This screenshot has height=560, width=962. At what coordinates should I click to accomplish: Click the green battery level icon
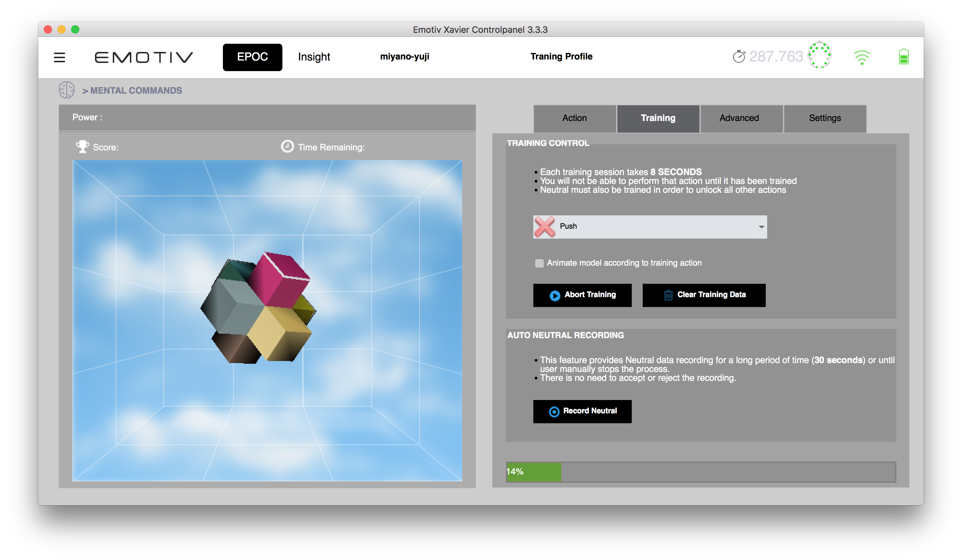click(x=903, y=57)
